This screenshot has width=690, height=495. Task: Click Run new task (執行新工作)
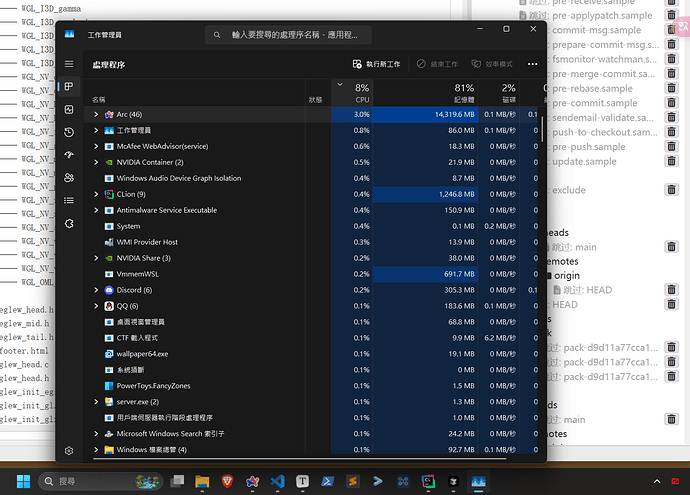(376, 64)
